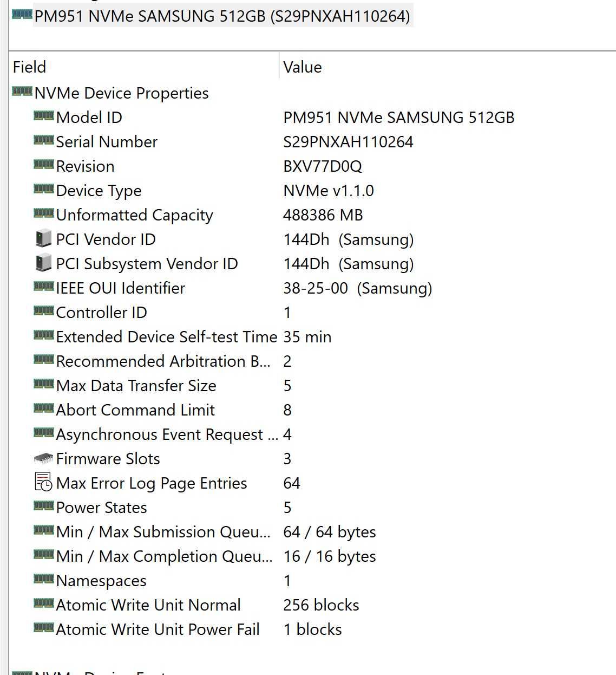616x675 pixels.
Task: Click the value 64 / 64 bytes
Action: (330, 532)
